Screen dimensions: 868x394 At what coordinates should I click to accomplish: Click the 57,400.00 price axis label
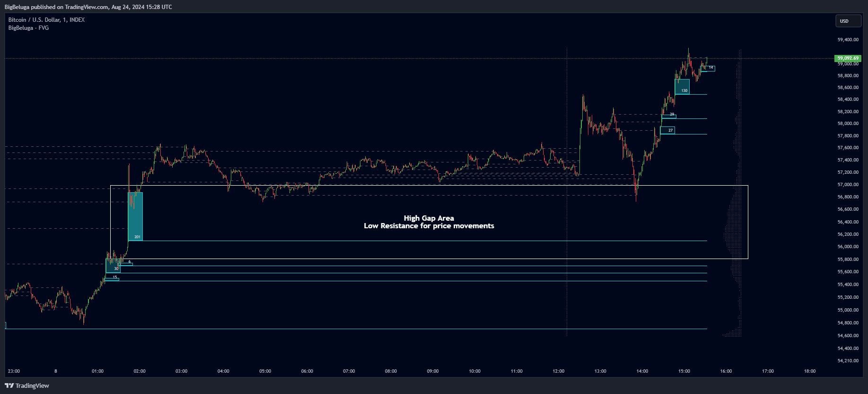point(848,160)
